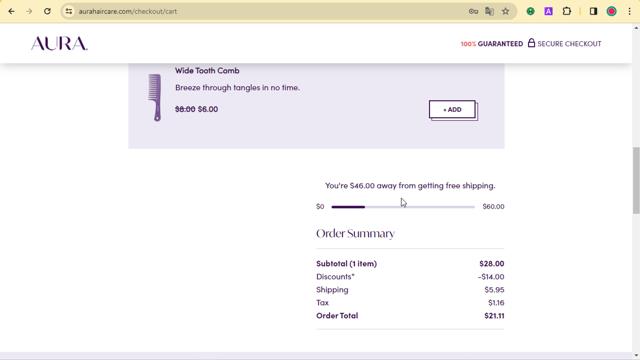Toggle the browser side panel
This screenshot has width=640, height=360.
click(593, 11)
